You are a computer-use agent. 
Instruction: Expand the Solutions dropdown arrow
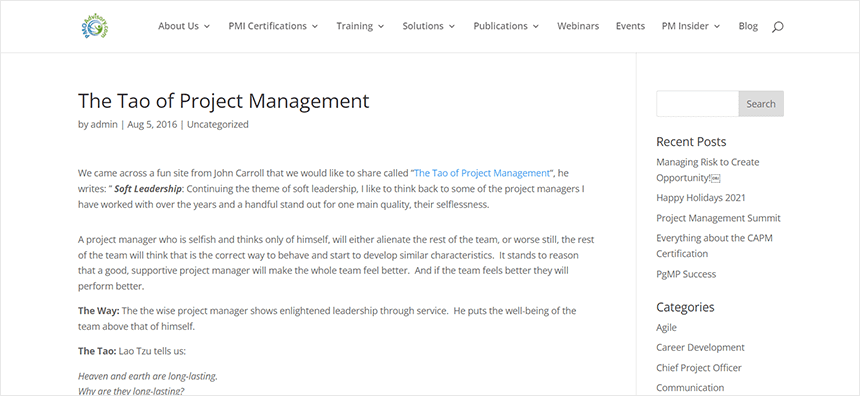(452, 26)
